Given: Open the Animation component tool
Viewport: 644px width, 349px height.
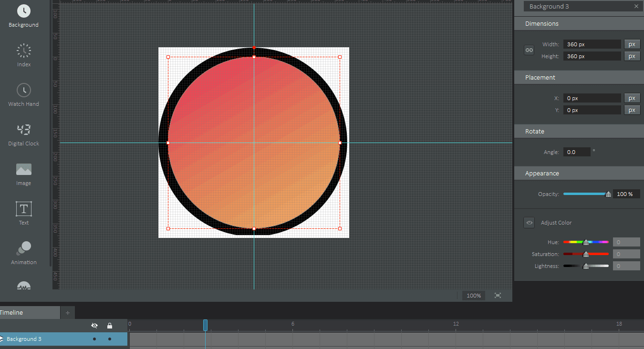Looking at the screenshot, I should pos(24,253).
